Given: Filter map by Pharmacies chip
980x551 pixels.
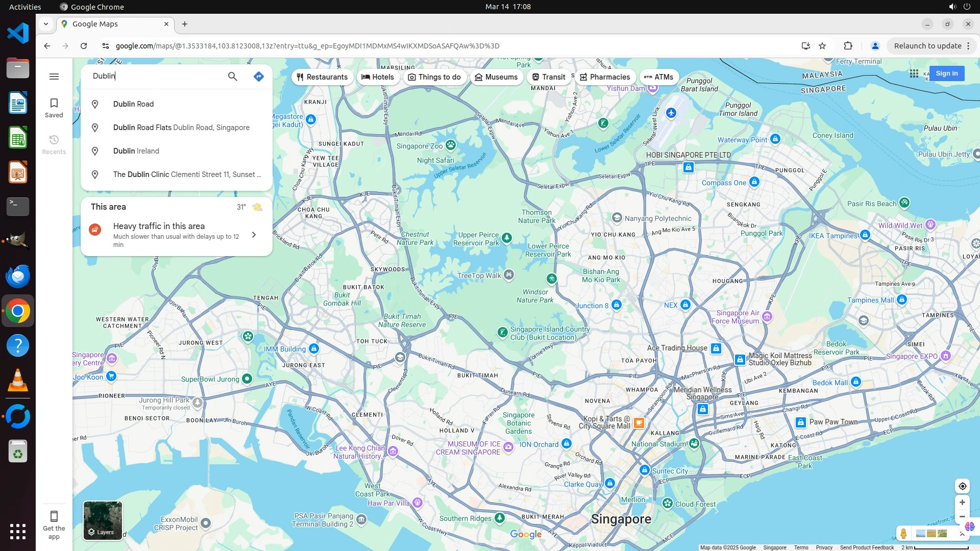Looking at the screenshot, I should coord(605,77).
